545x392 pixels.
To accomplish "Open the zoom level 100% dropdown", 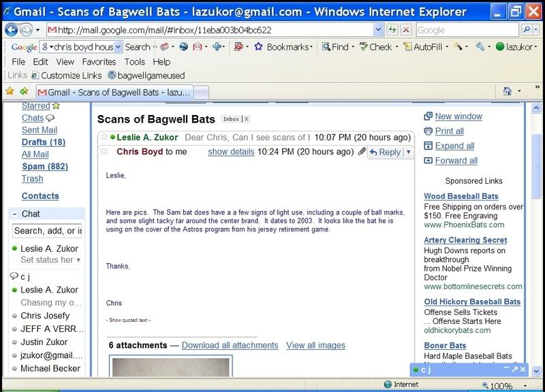I will point(525,385).
